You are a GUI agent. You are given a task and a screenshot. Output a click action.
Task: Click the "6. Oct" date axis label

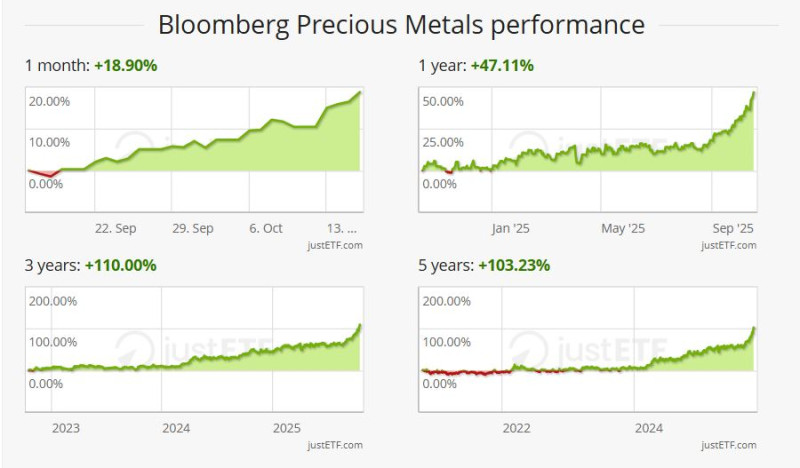266,228
